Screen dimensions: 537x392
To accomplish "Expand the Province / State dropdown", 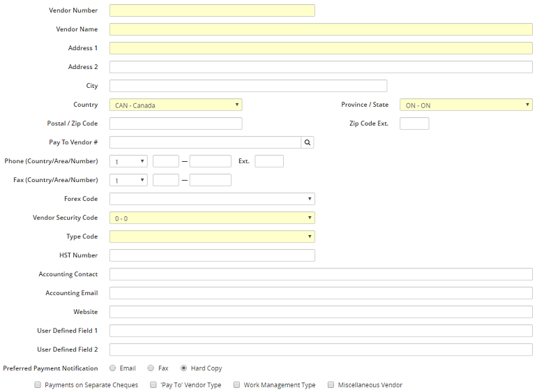I will click(x=466, y=105).
